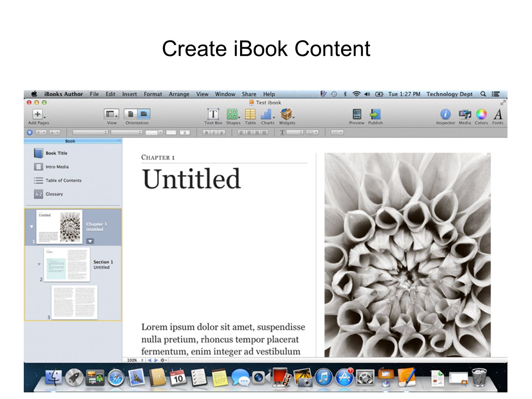
Task: Select the dahlia flower image on the page
Action: coord(407,255)
